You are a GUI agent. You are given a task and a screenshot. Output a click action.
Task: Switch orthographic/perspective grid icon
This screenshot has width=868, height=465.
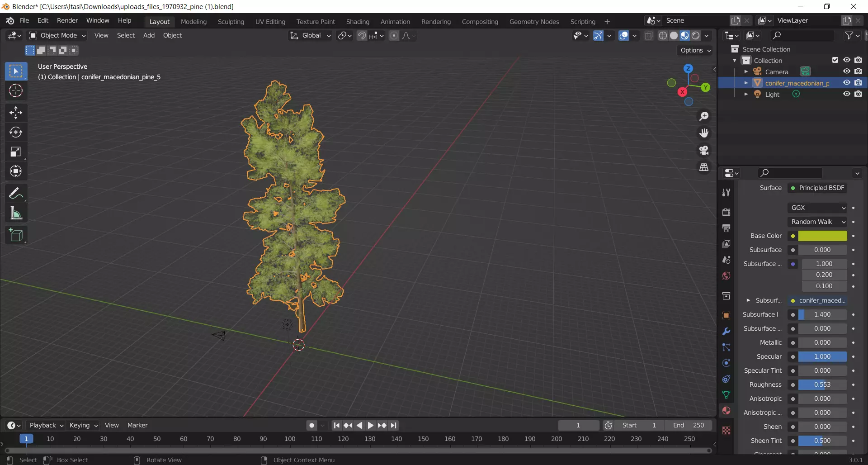point(704,167)
